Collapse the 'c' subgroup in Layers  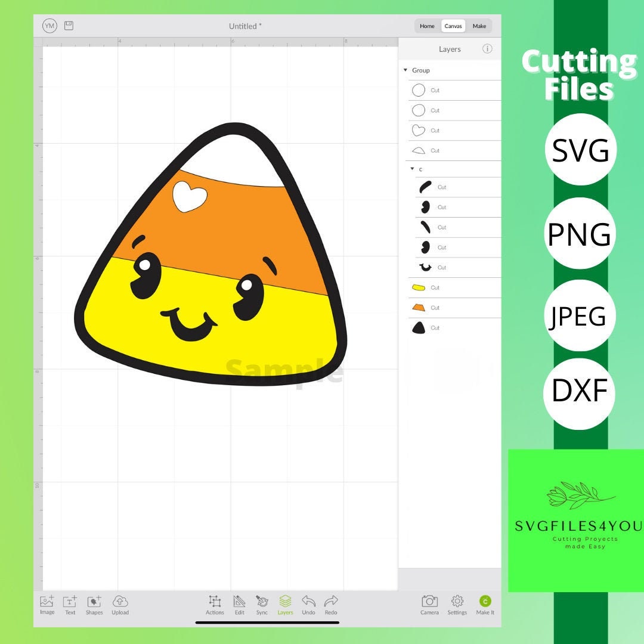[411, 169]
